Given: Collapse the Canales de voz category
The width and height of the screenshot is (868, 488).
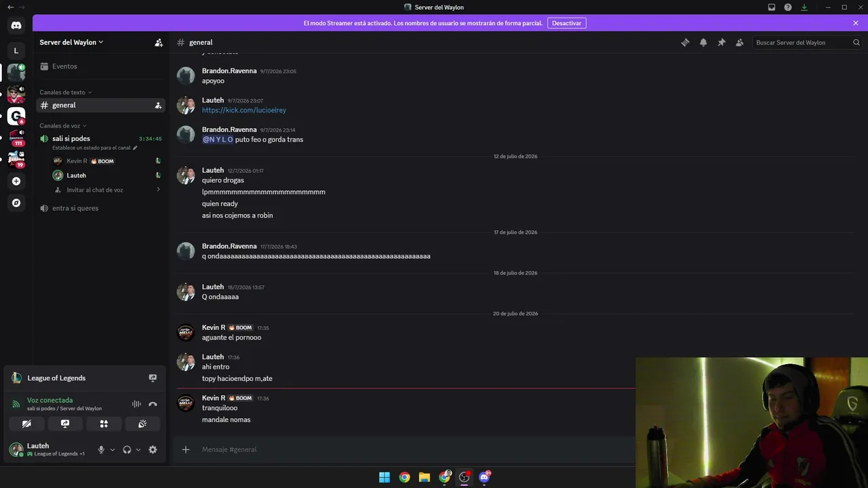Looking at the screenshot, I should [62, 126].
